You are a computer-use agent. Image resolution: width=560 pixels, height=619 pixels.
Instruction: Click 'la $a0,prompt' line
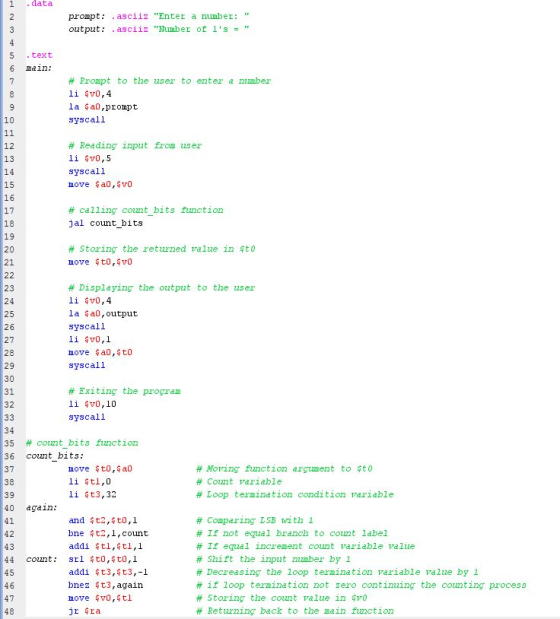[x=103, y=107]
